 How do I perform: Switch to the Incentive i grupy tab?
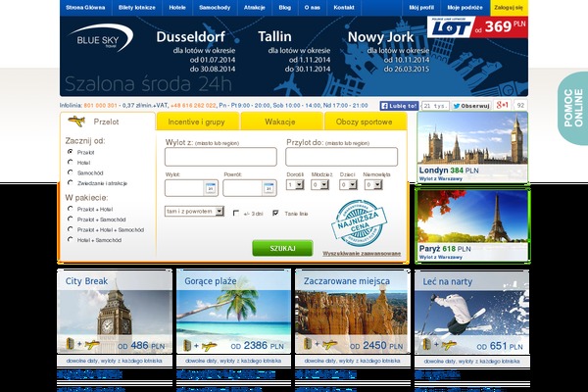tap(197, 122)
